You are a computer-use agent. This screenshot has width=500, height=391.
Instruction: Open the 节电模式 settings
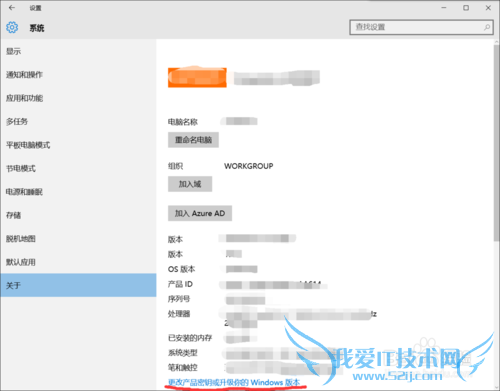[x=78, y=168]
